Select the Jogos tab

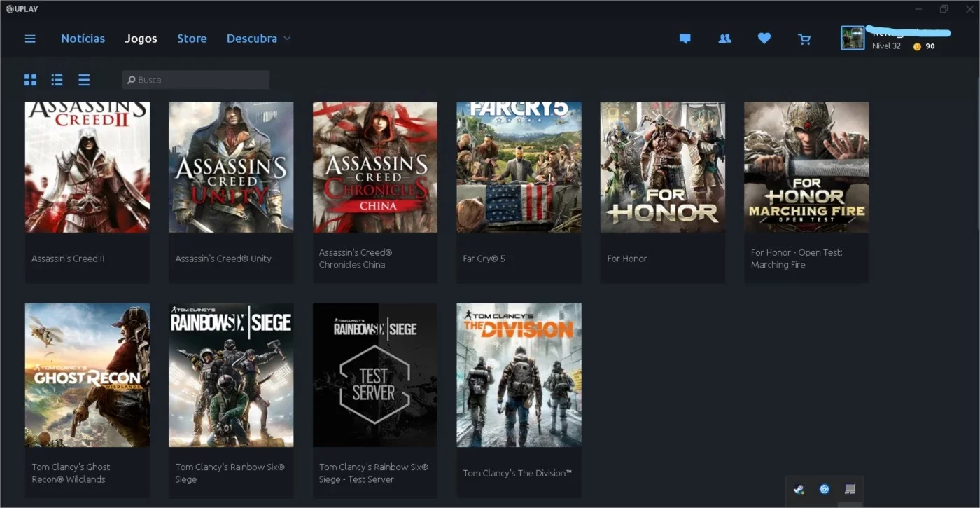(141, 39)
